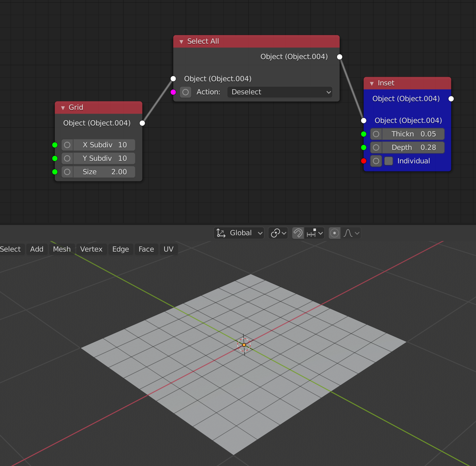This screenshot has width=476, height=466.
Task: Toggle the circle button beside Y Subdiv
Action: [x=67, y=159]
